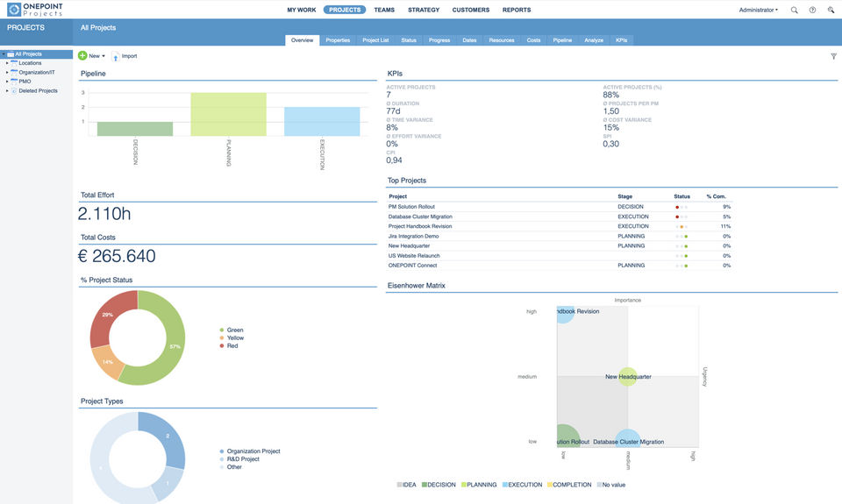The width and height of the screenshot is (842, 504).
Task: Expand the Organization/IT tree node arrow
Action: pos(7,72)
